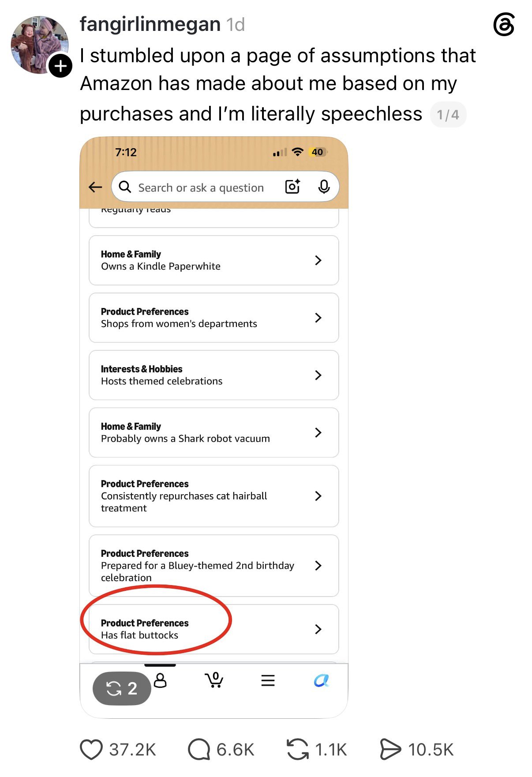Tap the 1/4 image counter badge
Image resolution: width=532 pixels, height=777 pixels.
click(448, 115)
